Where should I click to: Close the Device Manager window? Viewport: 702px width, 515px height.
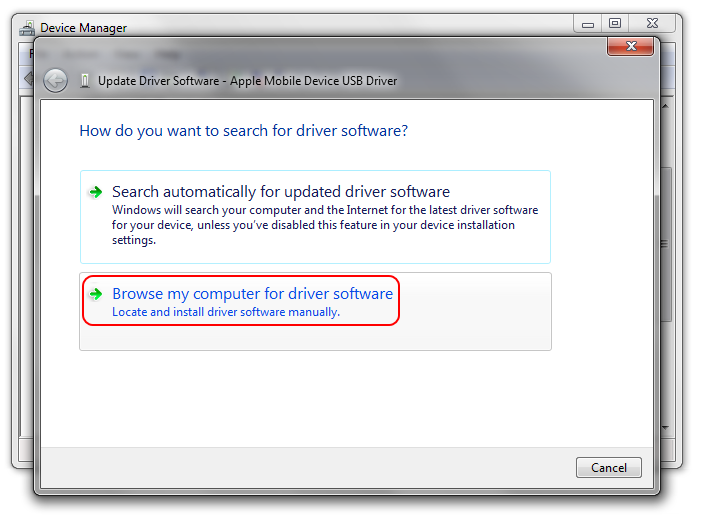[x=652, y=23]
